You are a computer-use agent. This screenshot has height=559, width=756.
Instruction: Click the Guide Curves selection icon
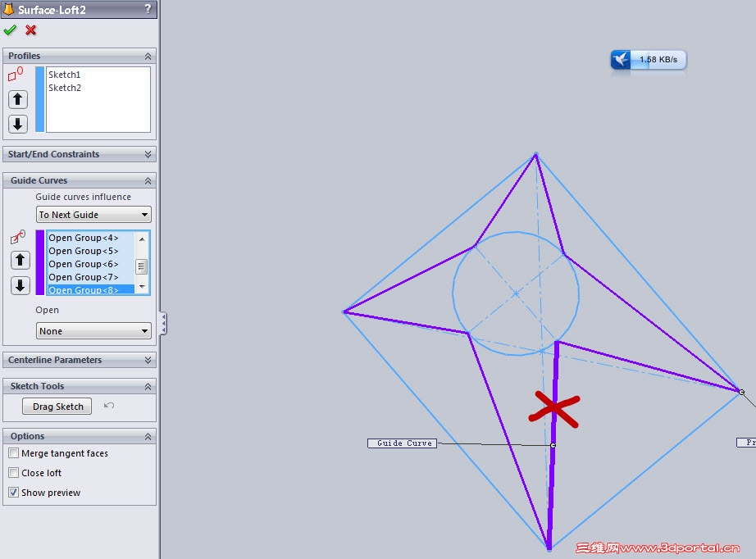click(x=18, y=237)
